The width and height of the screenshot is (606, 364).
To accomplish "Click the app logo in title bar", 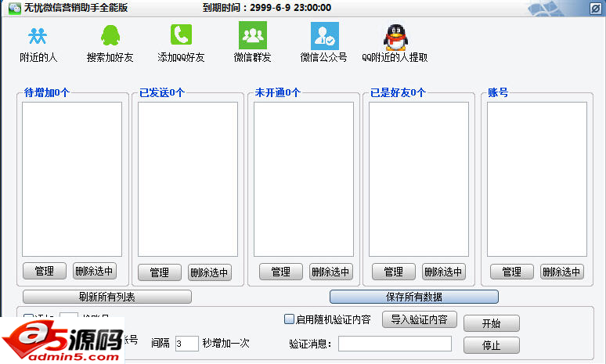I will (x=15, y=8).
